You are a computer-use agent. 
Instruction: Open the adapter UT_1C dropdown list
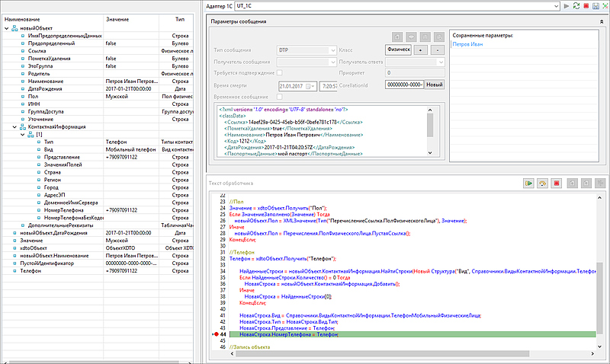click(x=556, y=6)
